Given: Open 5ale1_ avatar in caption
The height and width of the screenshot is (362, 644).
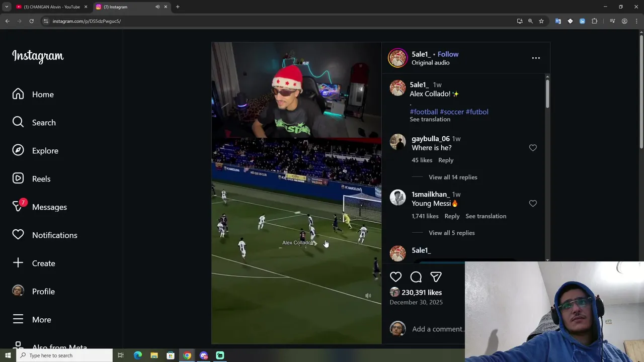Looking at the screenshot, I should (397, 88).
